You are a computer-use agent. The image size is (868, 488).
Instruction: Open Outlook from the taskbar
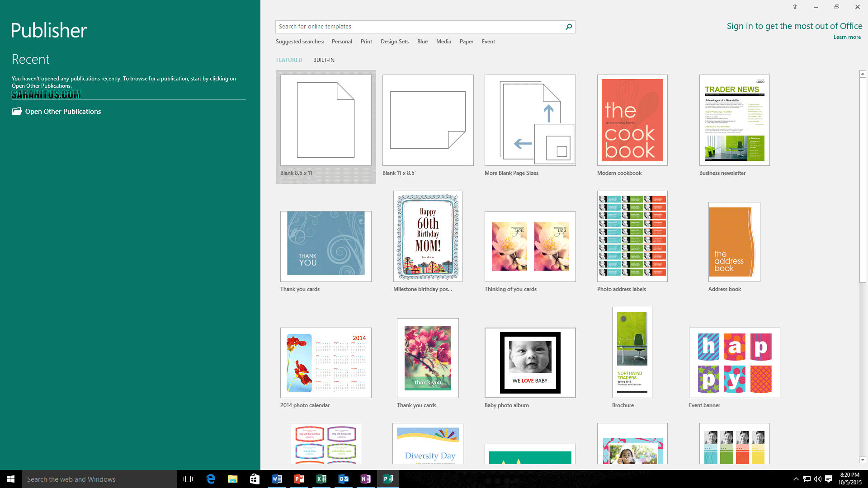(344, 479)
